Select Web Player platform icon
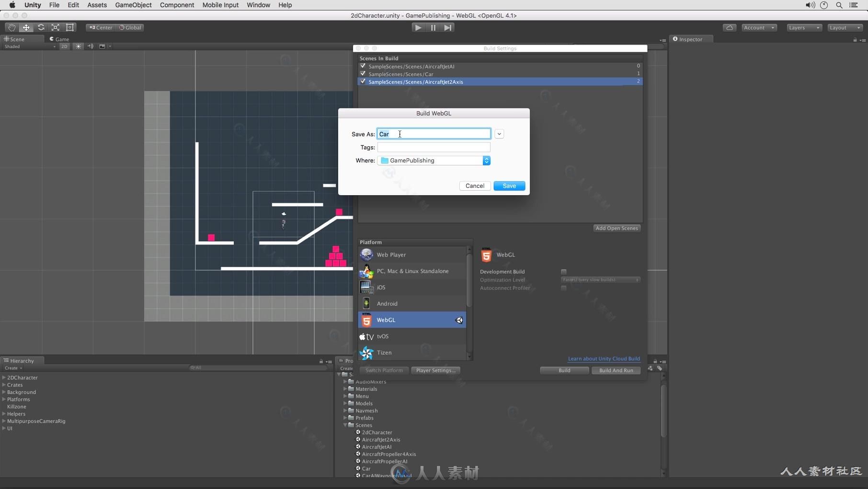Viewport: 868px width, 489px height. [x=366, y=255]
